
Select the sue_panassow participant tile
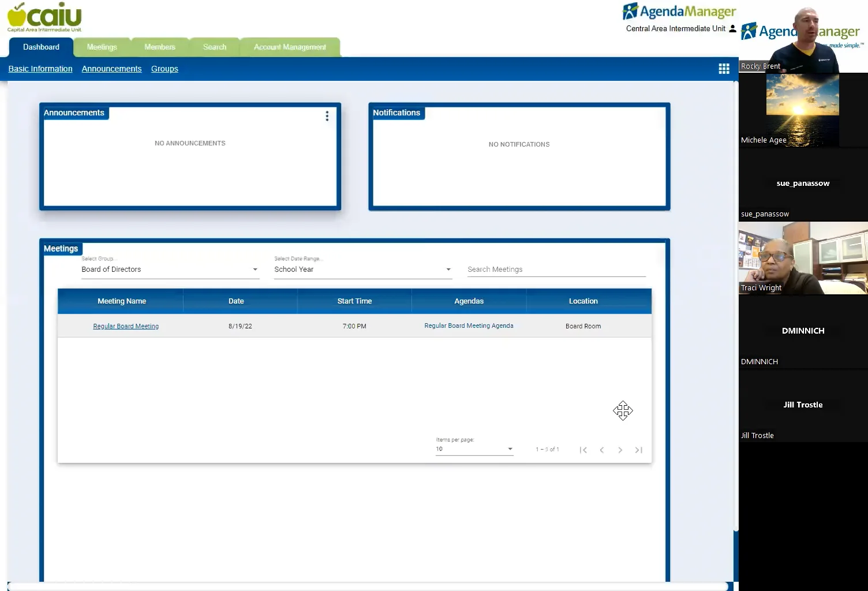[803, 184]
